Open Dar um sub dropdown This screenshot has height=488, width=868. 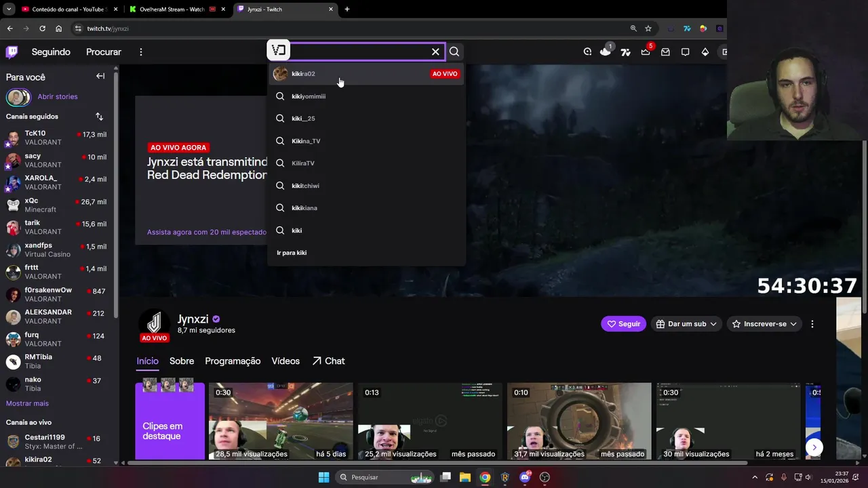point(686,324)
